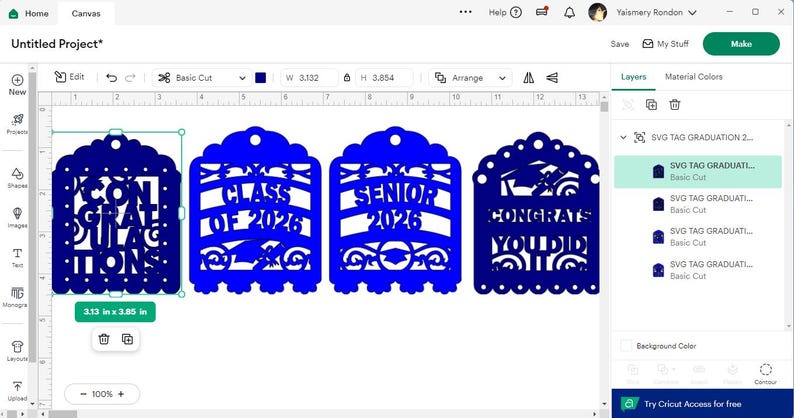The image size is (794, 418).
Task: Open the navy color swatch in toolbar
Action: point(261,78)
